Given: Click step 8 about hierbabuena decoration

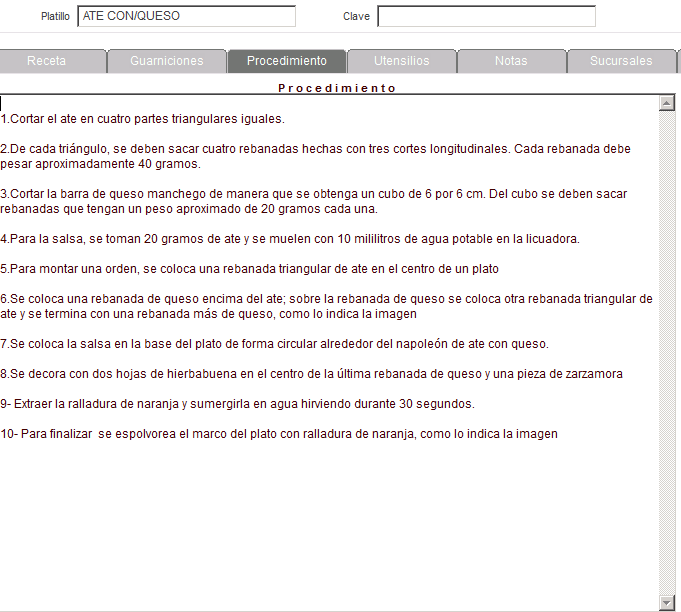Looking at the screenshot, I should (310, 374).
